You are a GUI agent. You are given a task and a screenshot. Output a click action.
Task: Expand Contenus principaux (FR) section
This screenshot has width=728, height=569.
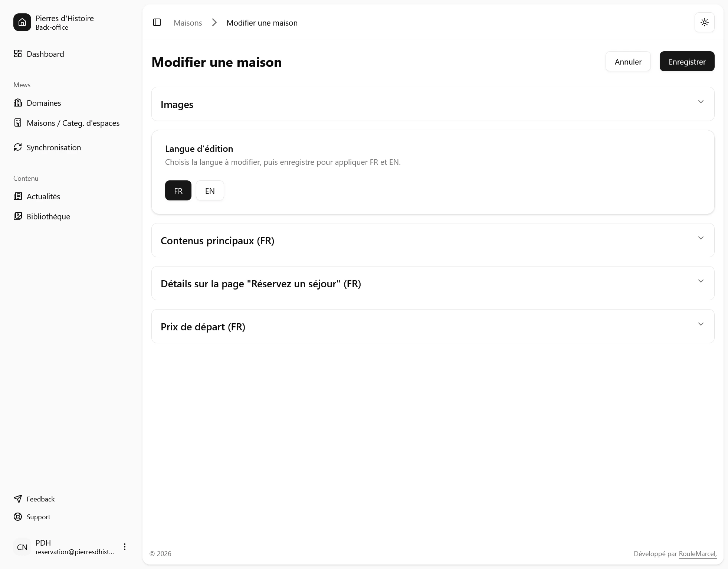click(433, 240)
